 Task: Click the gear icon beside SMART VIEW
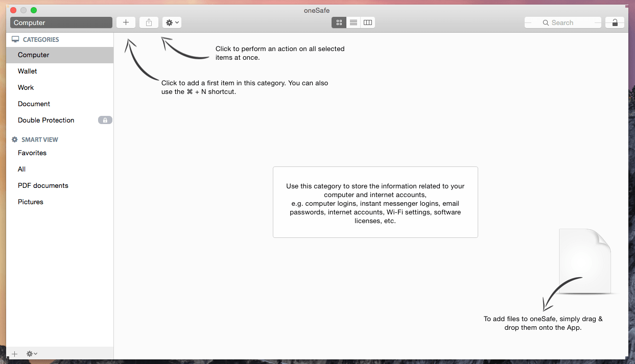click(x=15, y=139)
